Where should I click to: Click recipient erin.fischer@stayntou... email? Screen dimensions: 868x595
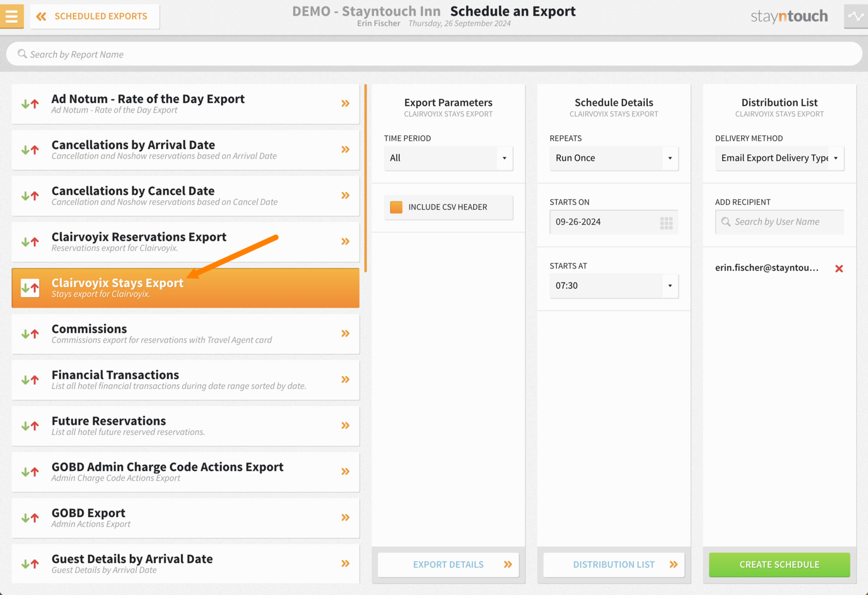click(x=767, y=268)
